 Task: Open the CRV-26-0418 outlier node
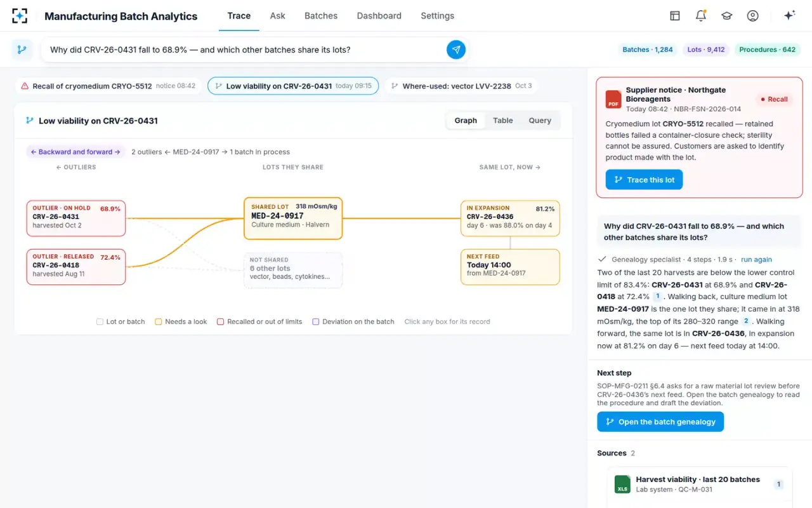tap(76, 267)
